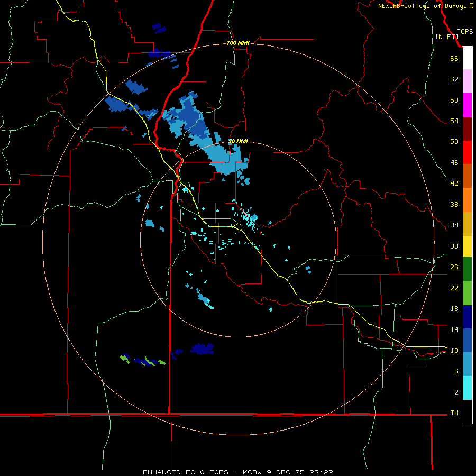This screenshot has width=476, height=476.
Task: Click the dark green 22-26 kft legend swatch
Action: coord(467,269)
